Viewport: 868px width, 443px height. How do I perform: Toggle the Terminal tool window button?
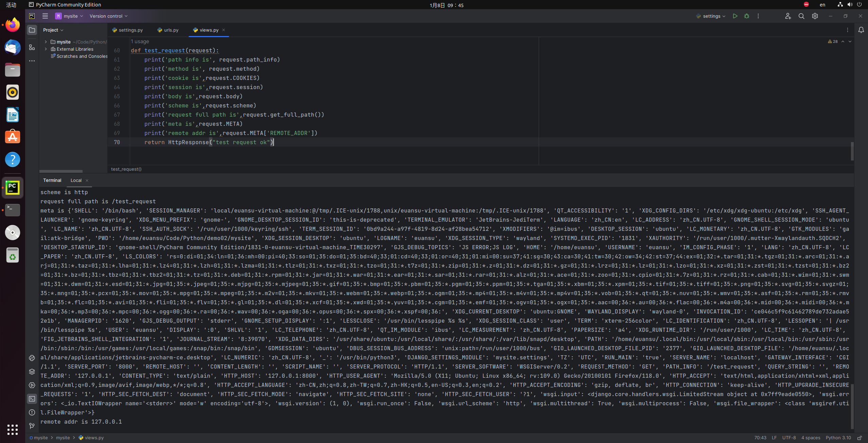(x=32, y=398)
